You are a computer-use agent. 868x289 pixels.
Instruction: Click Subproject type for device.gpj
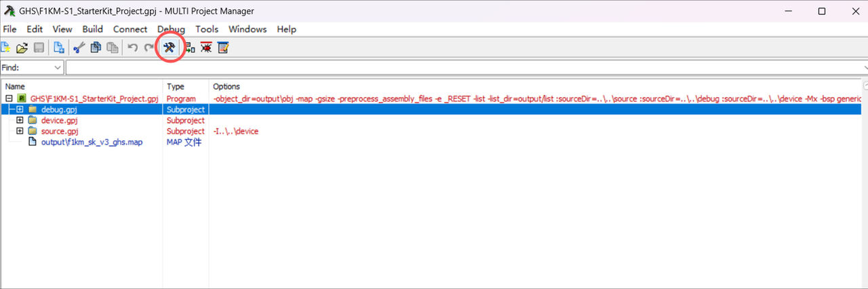pyautogui.click(x=185, y=120)
